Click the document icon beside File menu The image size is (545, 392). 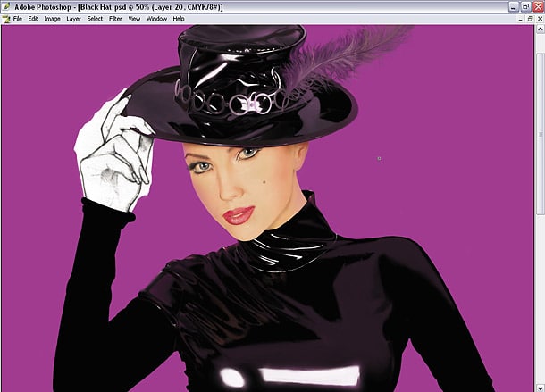pyautogui.click(x=6, y=19)
